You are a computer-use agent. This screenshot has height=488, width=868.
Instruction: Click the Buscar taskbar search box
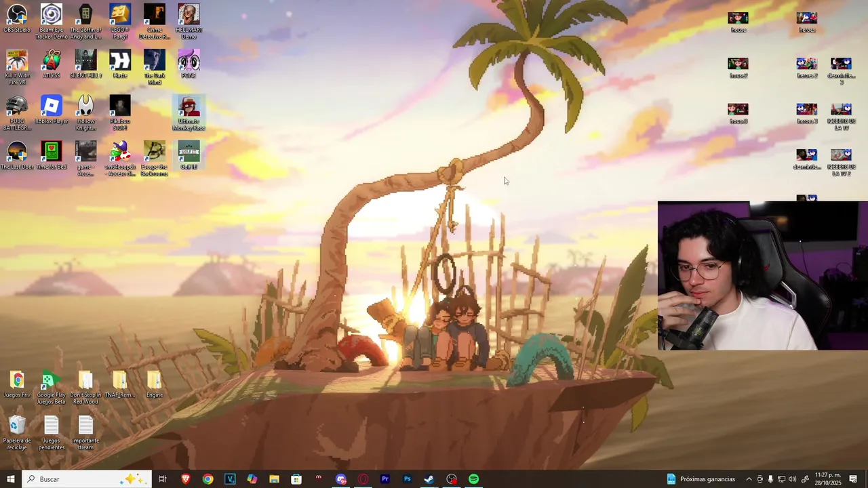(x=86, y=479)
